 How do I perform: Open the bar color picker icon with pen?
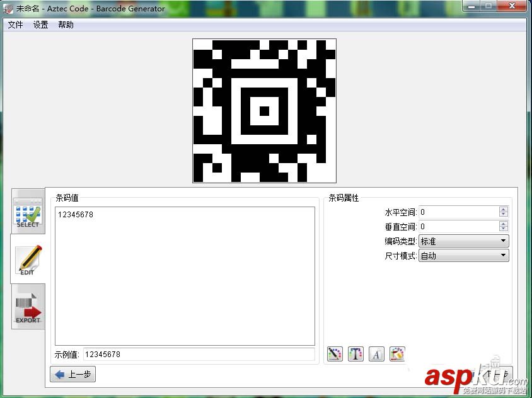tap(335, 355)
